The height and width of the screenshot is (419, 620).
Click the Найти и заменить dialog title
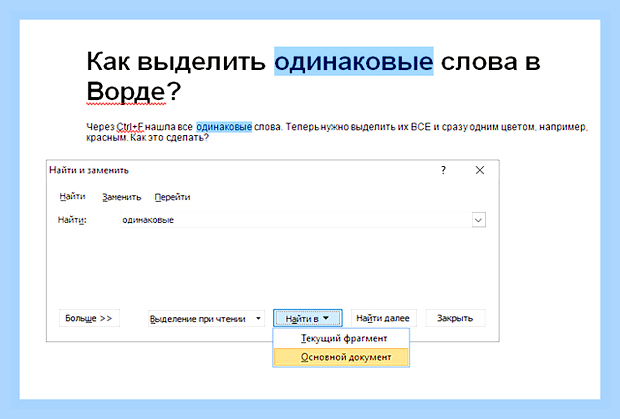(89, 170)
